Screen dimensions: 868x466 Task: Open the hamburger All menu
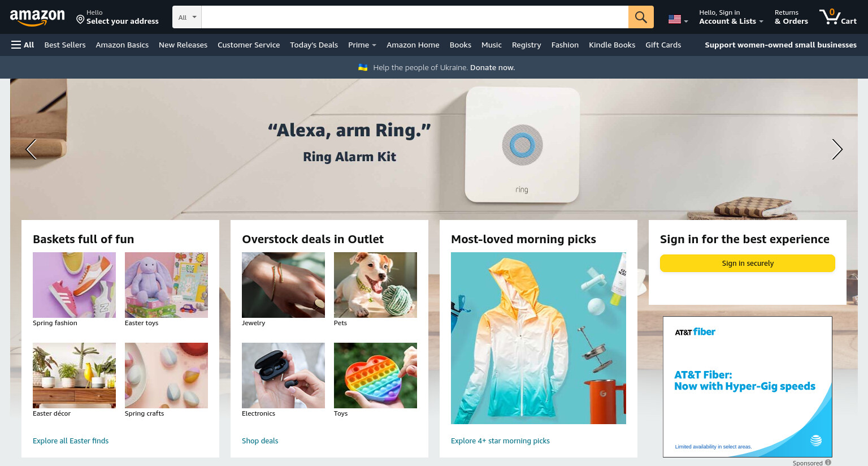pyautogui.click(x=23, y=45)
